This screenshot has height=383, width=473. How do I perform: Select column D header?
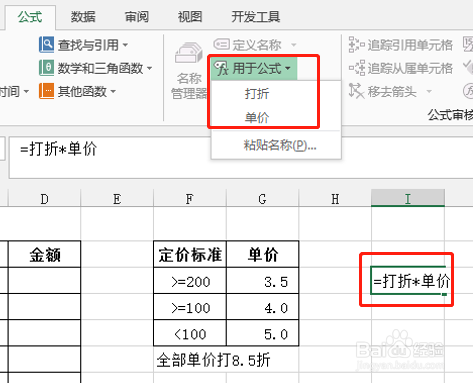tap(44, 199)
